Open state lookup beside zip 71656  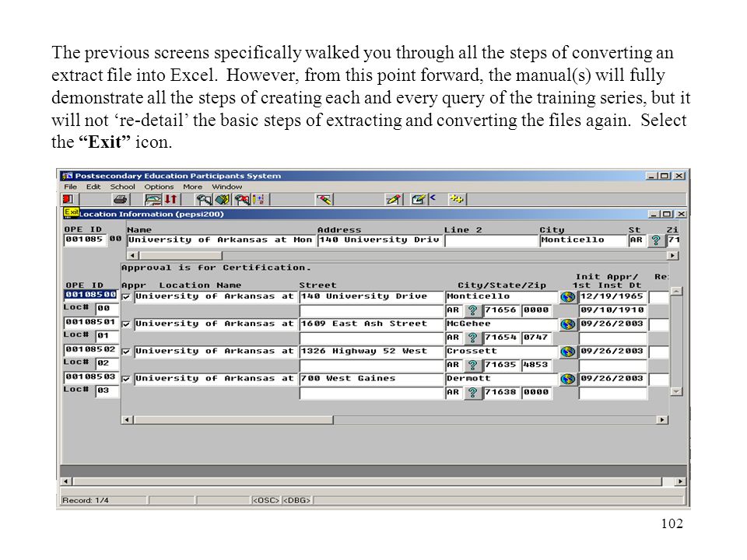[472, 310]
